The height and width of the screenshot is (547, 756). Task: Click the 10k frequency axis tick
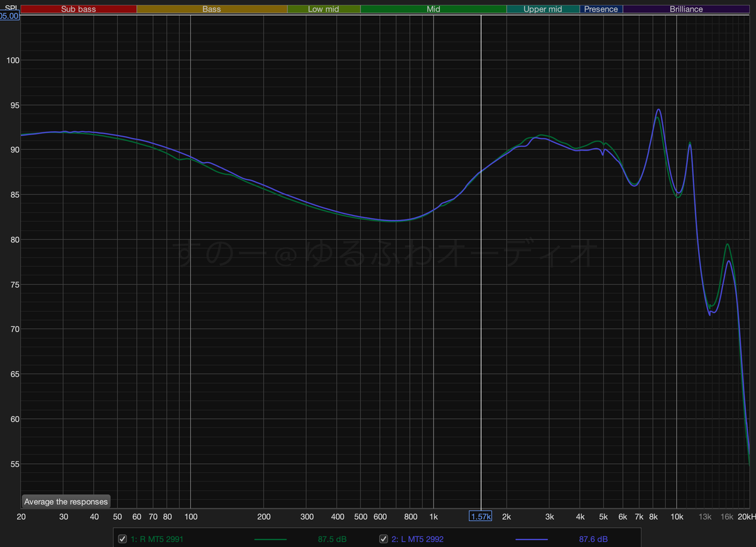[677, 517]
